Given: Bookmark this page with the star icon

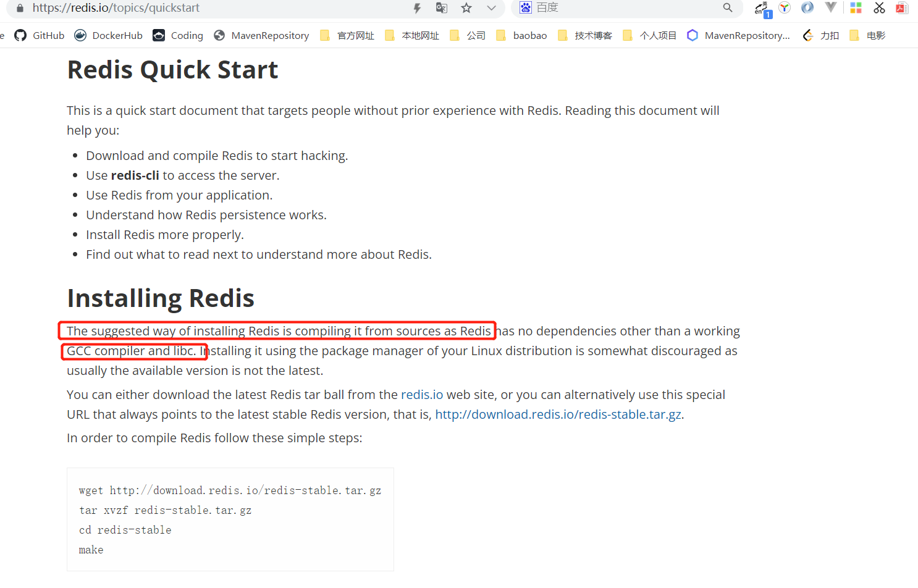Looking at the screenshot, I should coord(466,8).
